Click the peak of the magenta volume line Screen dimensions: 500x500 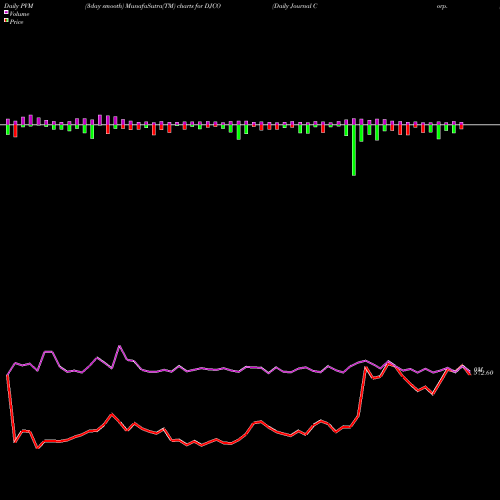pos(120,346)
